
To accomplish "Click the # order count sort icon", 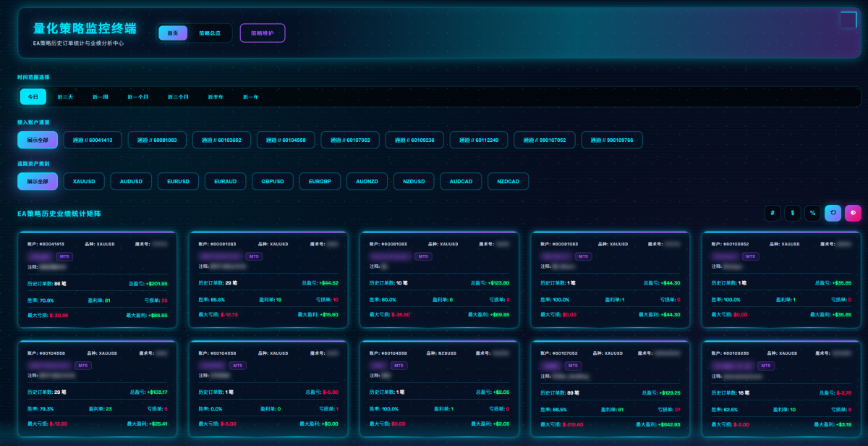I will click(773, 213).
